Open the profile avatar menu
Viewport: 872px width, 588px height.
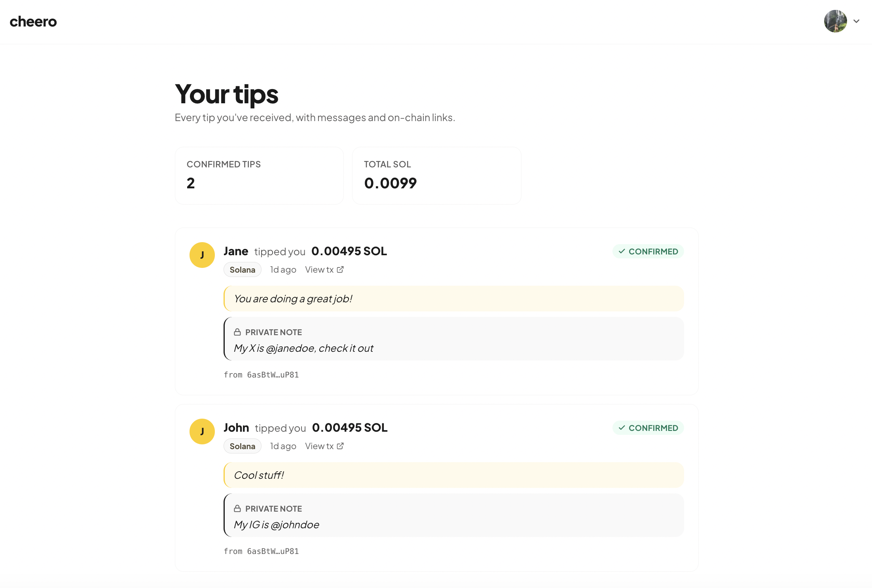(x=835, y=21)
